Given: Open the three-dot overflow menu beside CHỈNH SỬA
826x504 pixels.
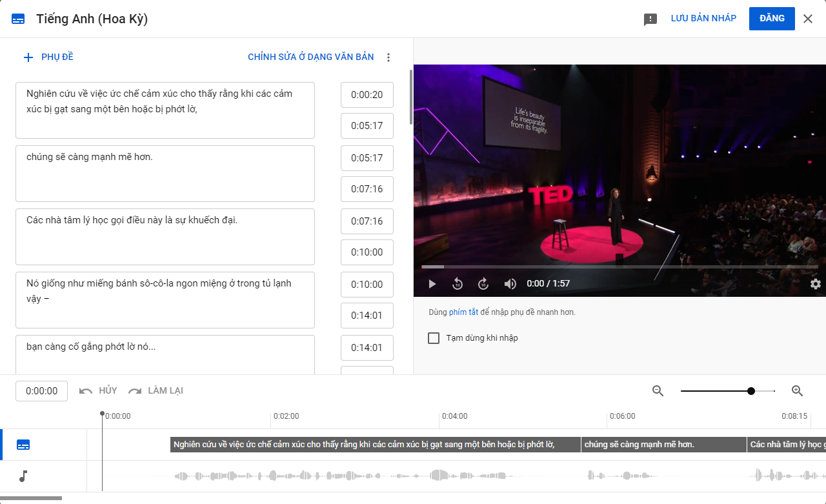Looking at the screenshot, I should [x=388, y=57].
